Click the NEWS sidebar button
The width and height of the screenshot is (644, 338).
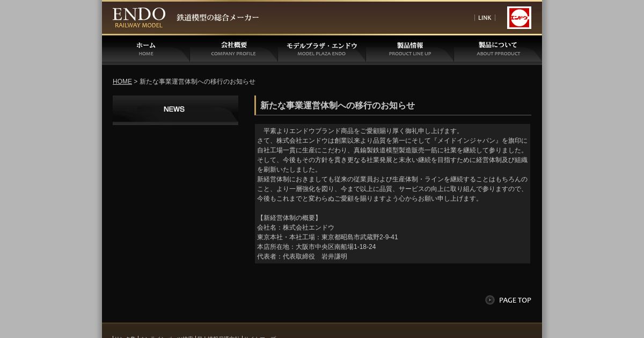[x=175, y=110]
